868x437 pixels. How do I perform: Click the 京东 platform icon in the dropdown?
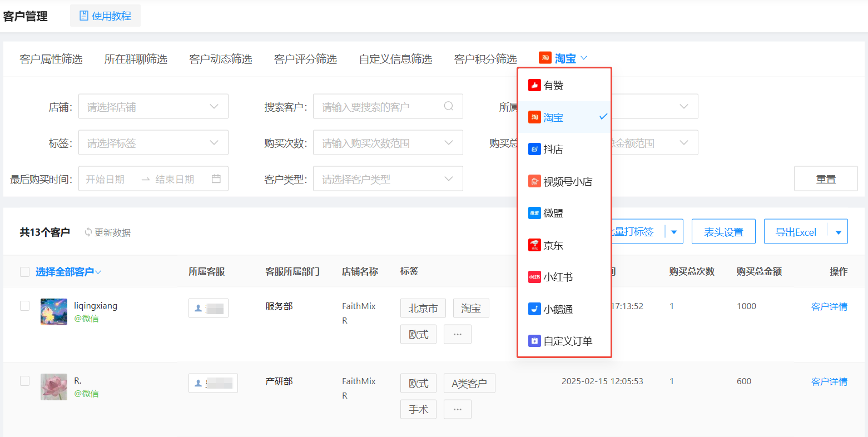pos(534,245)
